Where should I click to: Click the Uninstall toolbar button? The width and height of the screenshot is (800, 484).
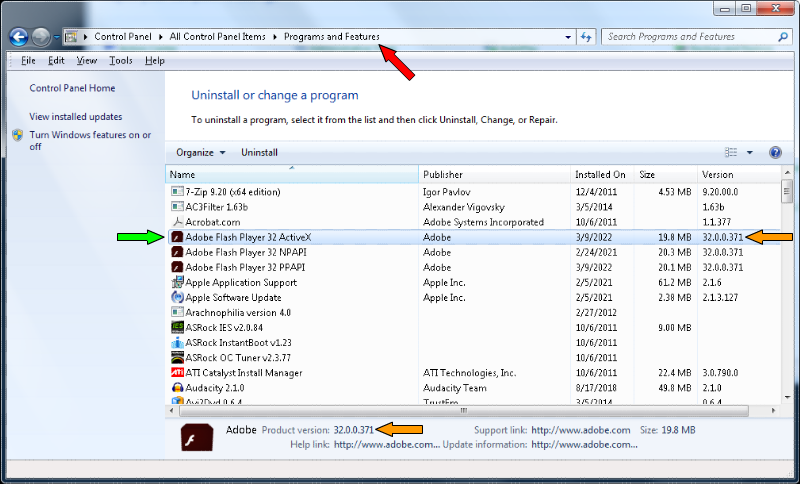259,152
